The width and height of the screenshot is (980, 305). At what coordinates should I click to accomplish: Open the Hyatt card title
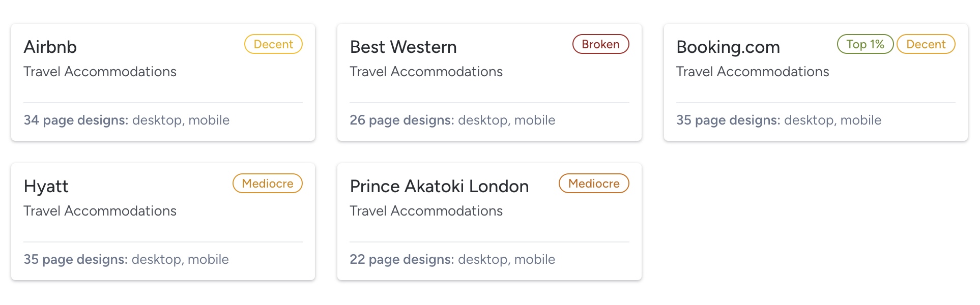[46, 186]
